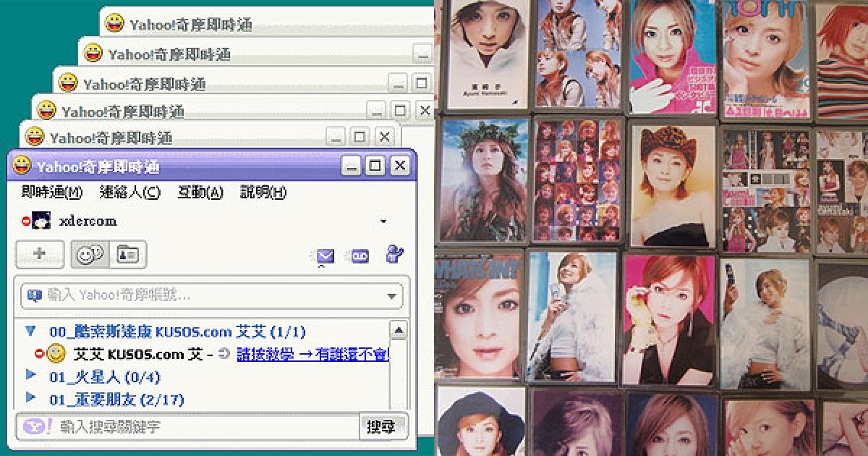Open the status dropdown arrow next to xdercom
The image size is (868, 456).
tap(383, 221)
